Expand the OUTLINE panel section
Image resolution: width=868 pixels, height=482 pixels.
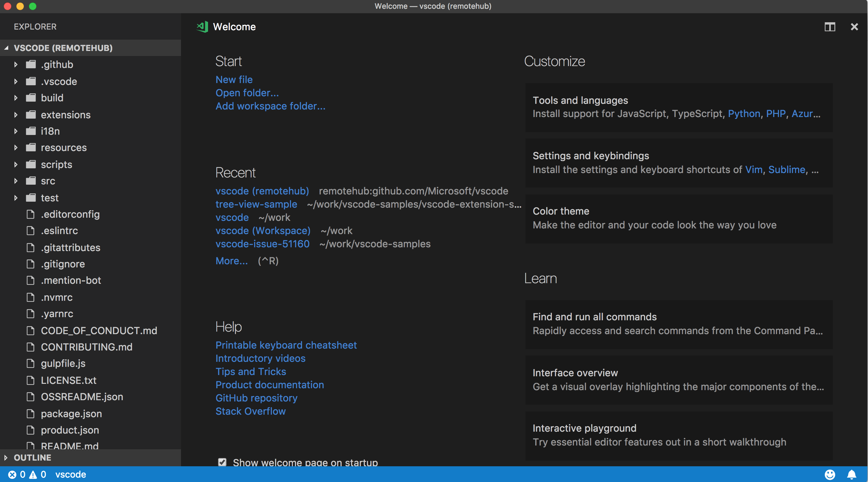point(6,457)
